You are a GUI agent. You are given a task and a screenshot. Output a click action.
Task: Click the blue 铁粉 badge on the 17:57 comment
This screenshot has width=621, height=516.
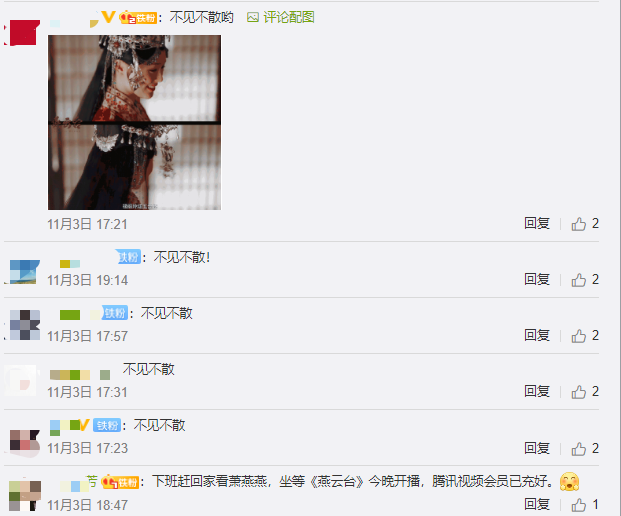click(115, 313)
